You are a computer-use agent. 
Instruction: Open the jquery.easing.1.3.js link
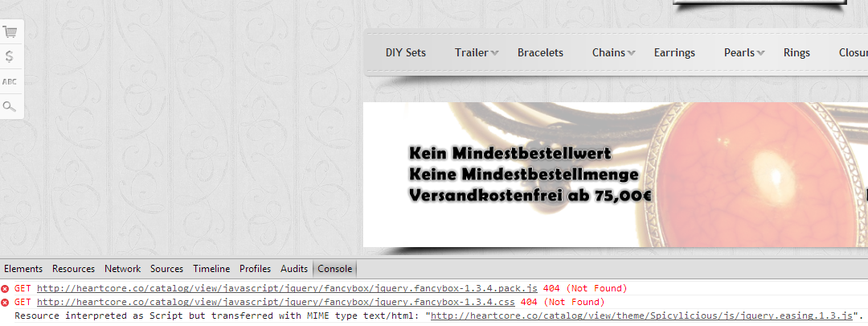642,316
